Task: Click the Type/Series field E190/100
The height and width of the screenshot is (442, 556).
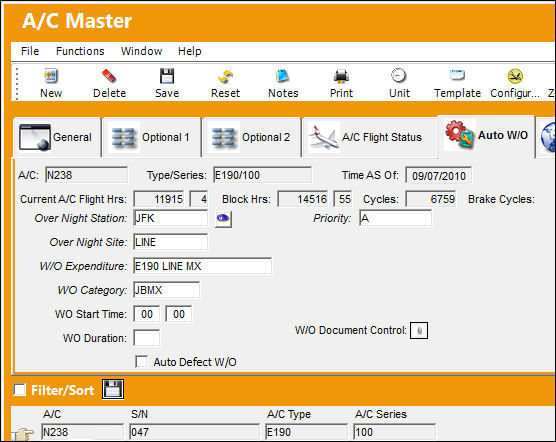Action: 262,175
